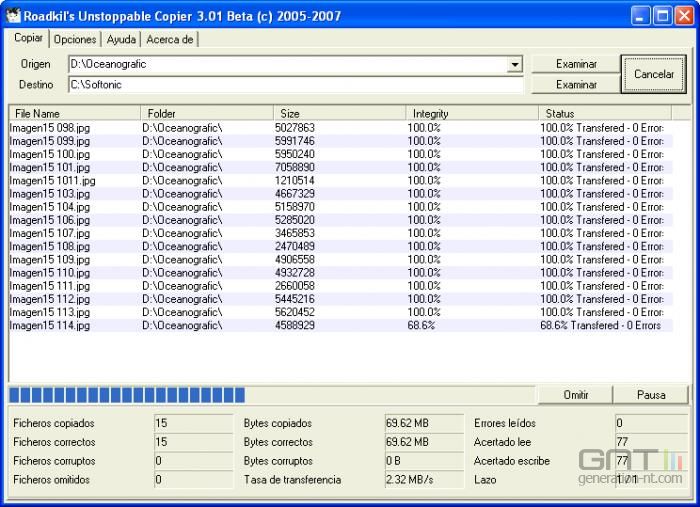700x507 pixels.
Task: Click the app icon in title bar
Action: tap(13, 16)
